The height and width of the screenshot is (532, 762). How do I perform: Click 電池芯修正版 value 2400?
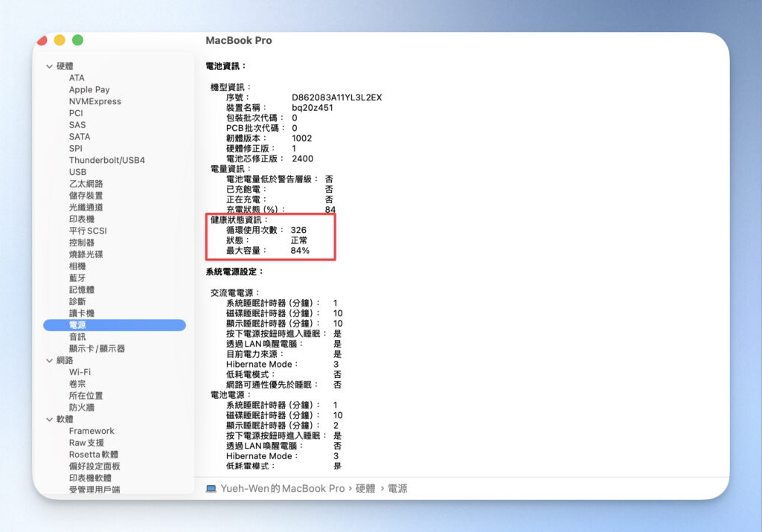[x=302, y=158]
